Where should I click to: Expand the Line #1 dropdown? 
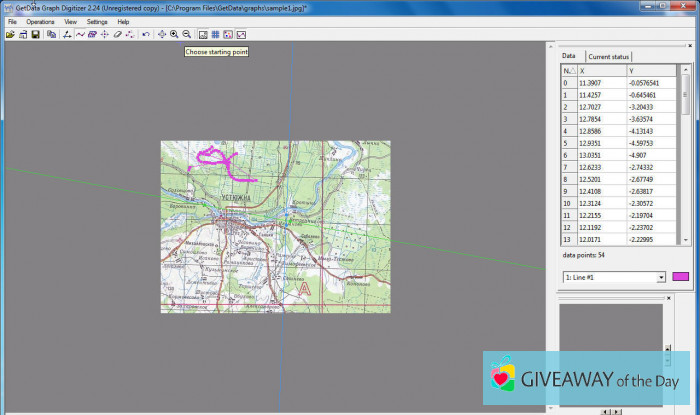661,277
